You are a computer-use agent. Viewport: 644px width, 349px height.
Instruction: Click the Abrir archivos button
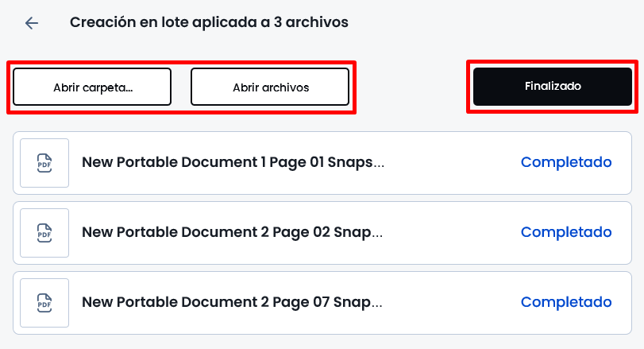[270, 87]
